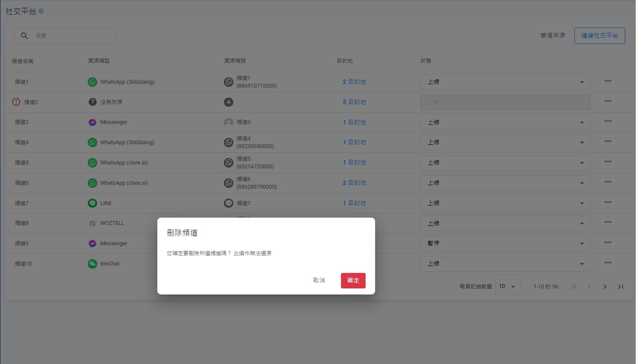Click the Messenger icon next to 頻道3
Image resolution: width=637 pixels, height=364 pixels.
tap(92, 122)
